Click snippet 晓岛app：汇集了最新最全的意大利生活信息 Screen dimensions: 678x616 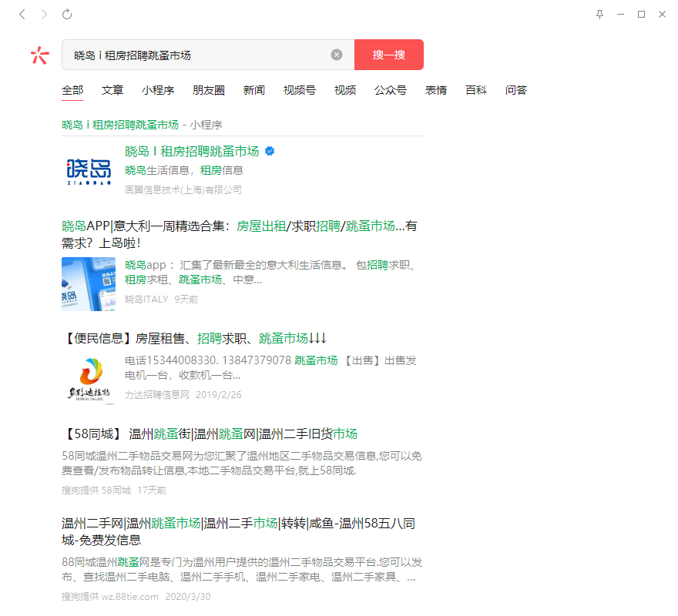270,273
